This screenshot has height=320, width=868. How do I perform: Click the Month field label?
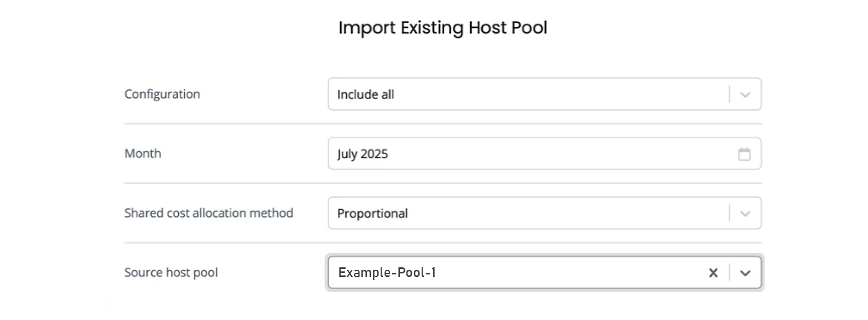143,153
